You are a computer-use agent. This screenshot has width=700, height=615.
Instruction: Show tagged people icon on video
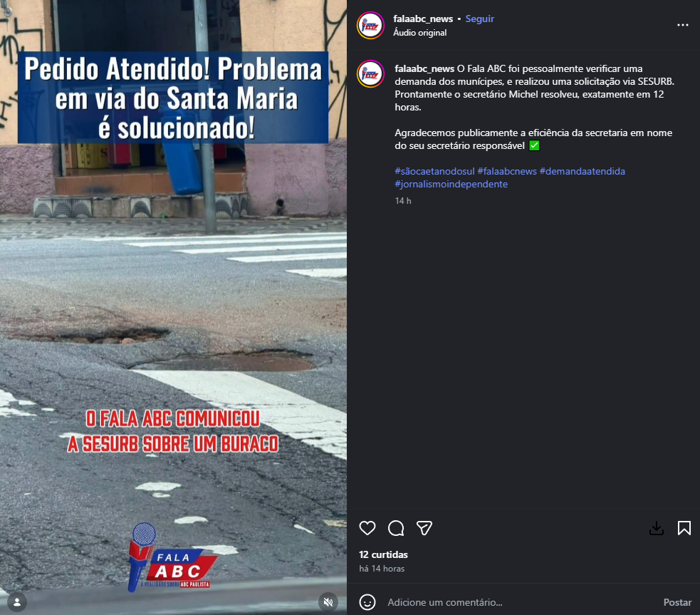17,602
